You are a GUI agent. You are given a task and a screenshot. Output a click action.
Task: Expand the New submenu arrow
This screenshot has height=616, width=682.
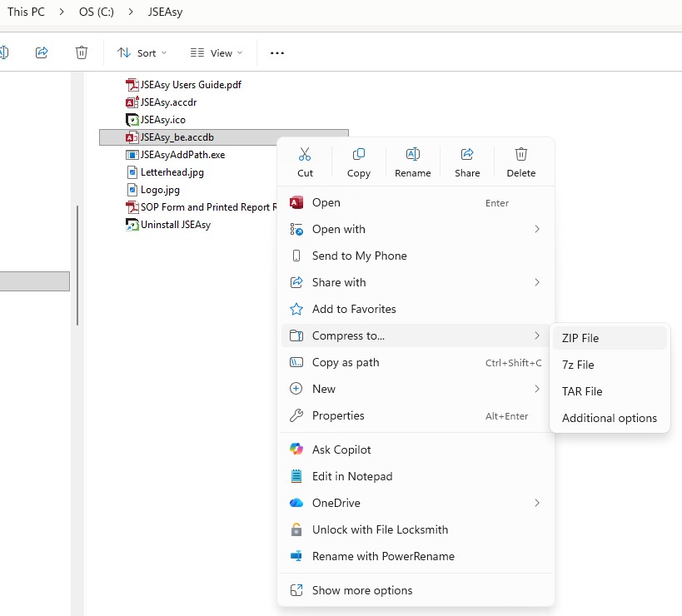pos(537,389)
